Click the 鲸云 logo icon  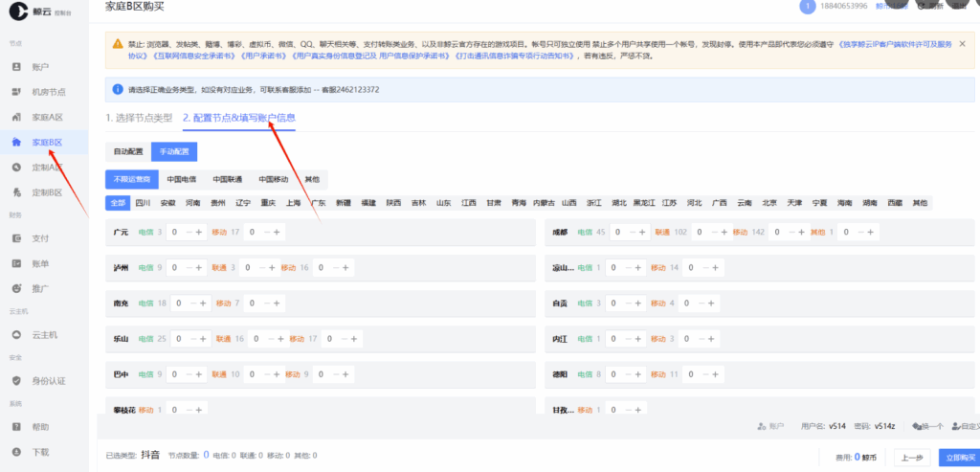click(x=17, y=11)
